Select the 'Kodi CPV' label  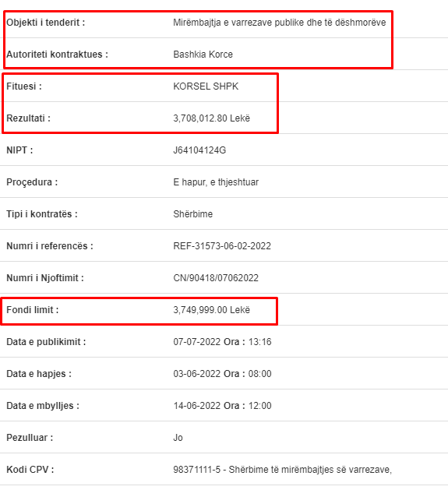click(x=30, y=470)
